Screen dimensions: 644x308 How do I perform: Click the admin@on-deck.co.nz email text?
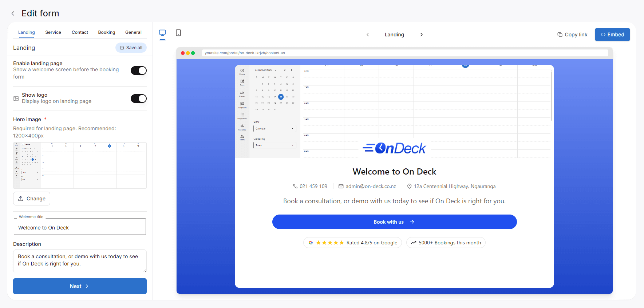tap(371, 186)
